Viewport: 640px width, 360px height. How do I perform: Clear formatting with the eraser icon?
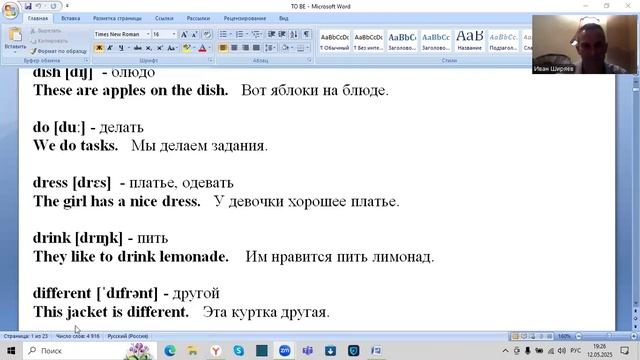pos(207,34)
